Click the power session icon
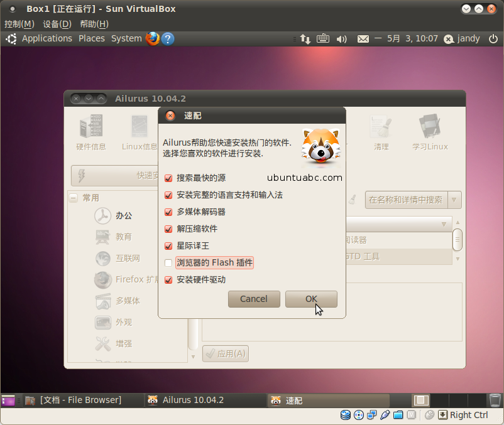Viewport: 504px width, 425px height. click(x=493, y=39)
